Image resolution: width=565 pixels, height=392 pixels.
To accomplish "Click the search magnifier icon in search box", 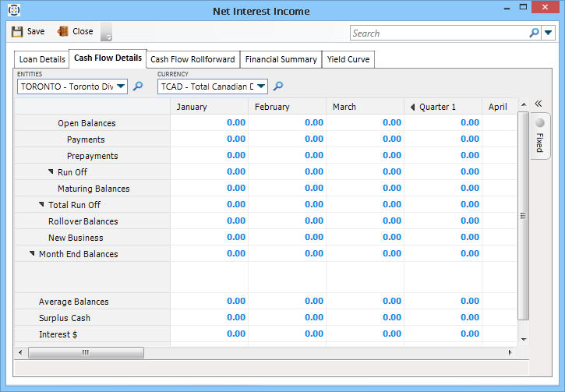I will (x=534, y=33).
